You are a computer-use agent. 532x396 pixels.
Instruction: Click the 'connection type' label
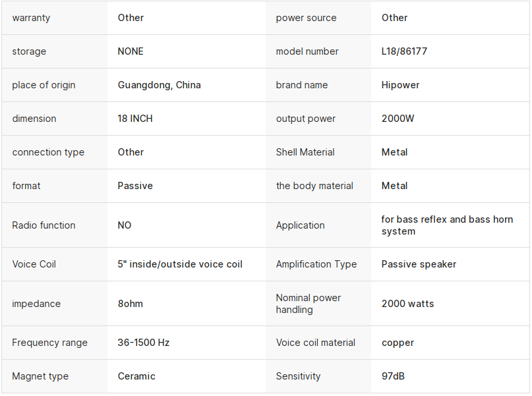tap(48, 152)
